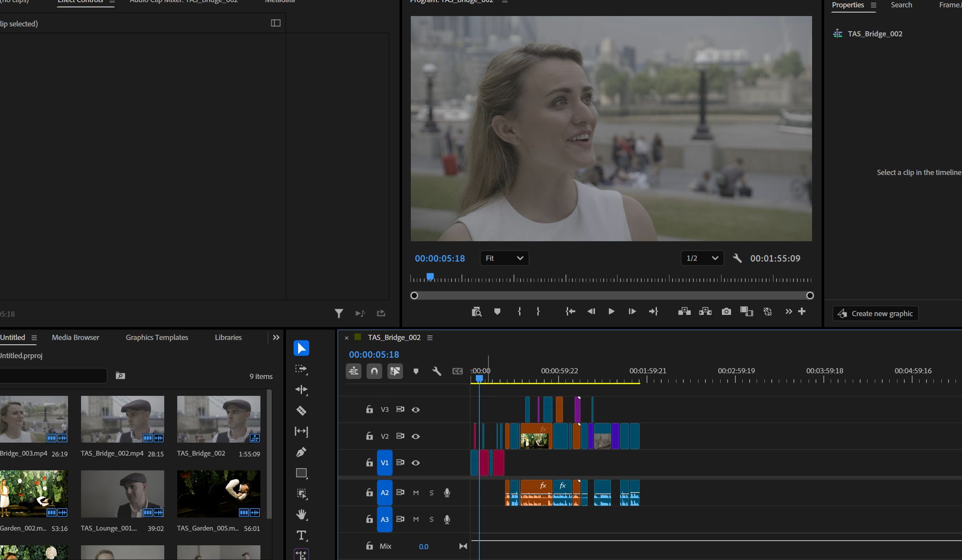Screen dimensions: 962x560
Task: Click Program monitor playhead marker
Action: tap(430, 277)
